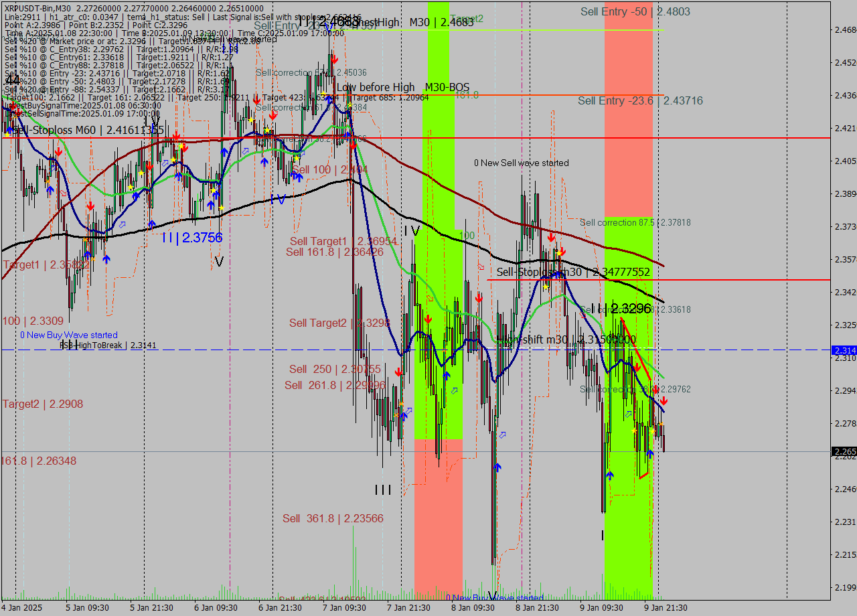Click the 'LatestBuySignalTime' info line
Image resolution: width=857 pixels, height=616 pixels.
[83, 105]
